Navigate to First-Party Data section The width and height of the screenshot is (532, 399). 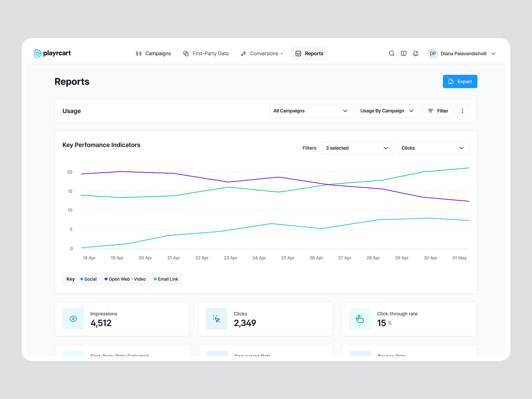coord(210,53)
